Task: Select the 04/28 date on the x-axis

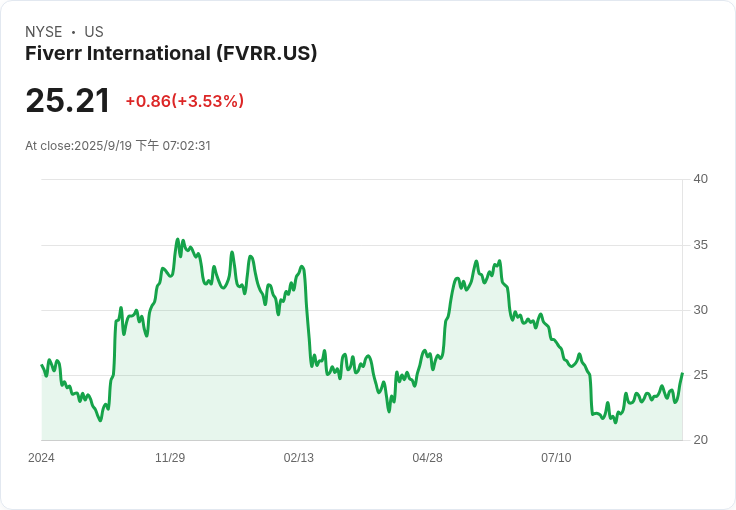Action: tap(427, 457)
